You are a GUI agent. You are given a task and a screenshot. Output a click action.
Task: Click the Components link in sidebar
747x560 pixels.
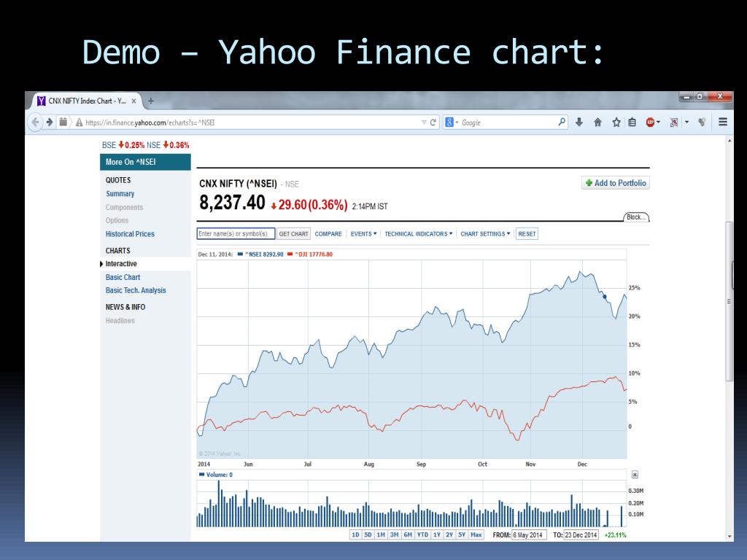(x=124, y=207)
